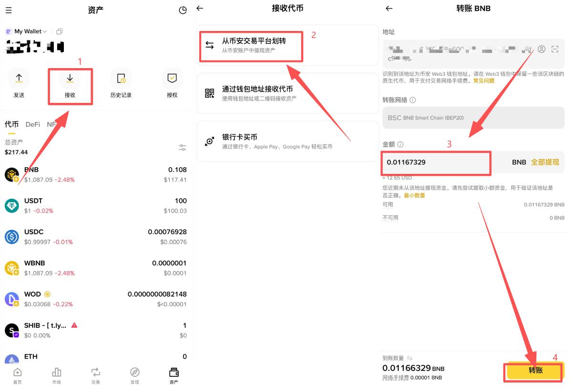
Task: Select the 接收 receive icon
Action: pos(70,78)
